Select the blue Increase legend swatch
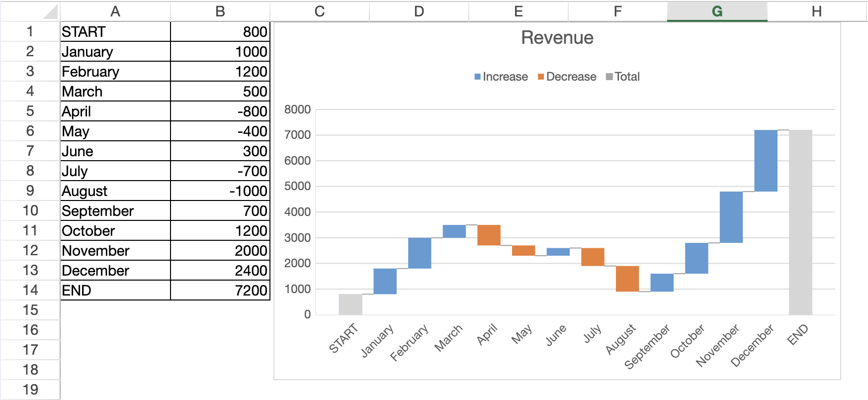This screenshot has width=868, height=400. [x=477, y=77]
